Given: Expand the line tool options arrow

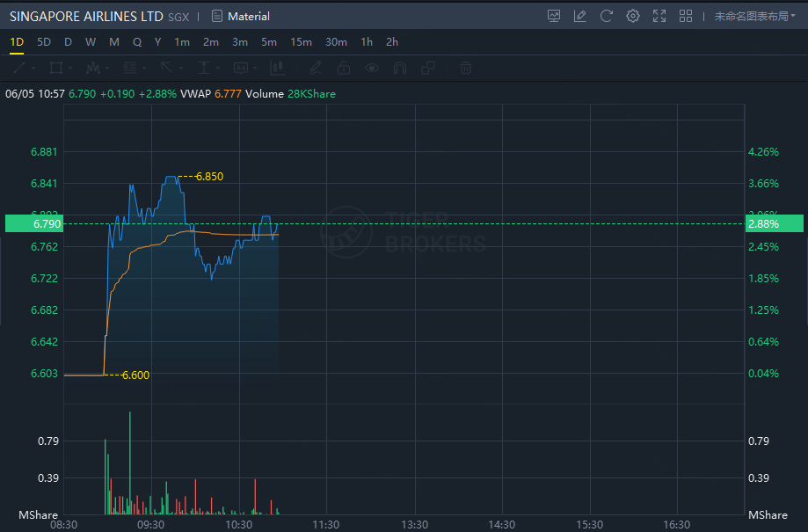Looking at the screenshot, I should click(33, 68).
